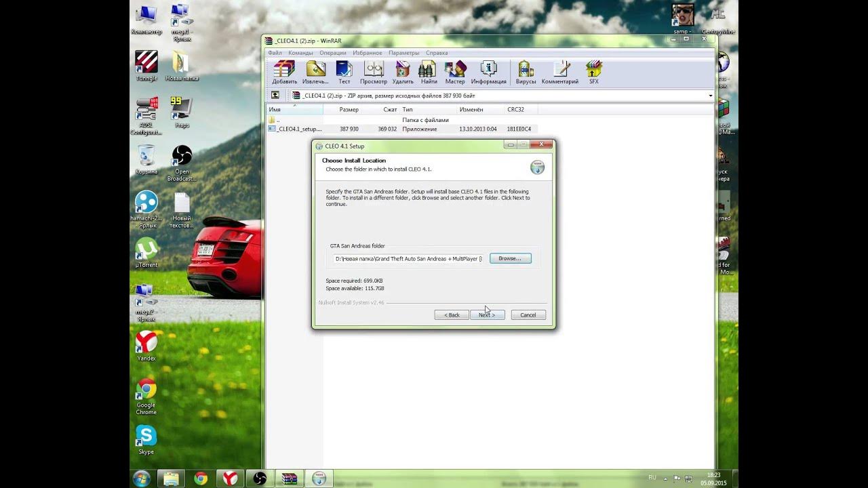The height and width of the screenshot is (488, 868).
Task: Click the Вирусы (Virus scan) toolbar icon
Action: click(x=526, y=73)
